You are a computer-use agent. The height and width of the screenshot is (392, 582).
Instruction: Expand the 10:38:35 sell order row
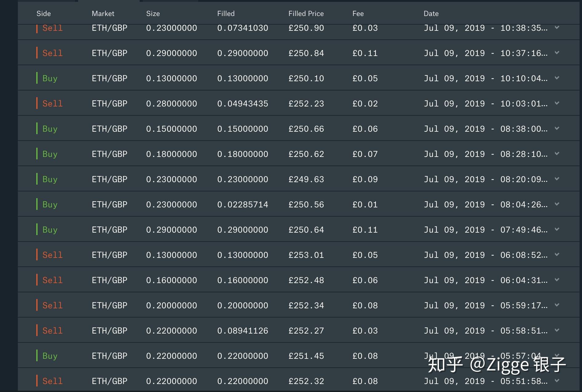pos(557,27)
